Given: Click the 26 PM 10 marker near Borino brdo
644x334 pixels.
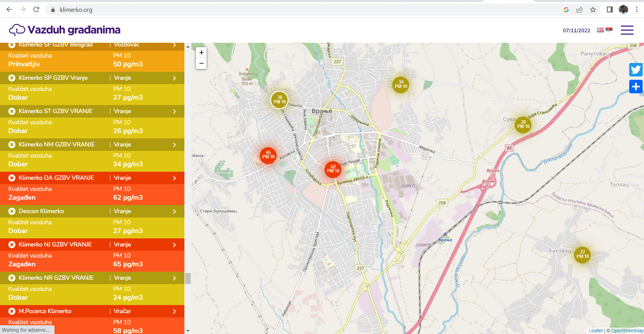Looking at the screenshot, I should click(280, 100).
